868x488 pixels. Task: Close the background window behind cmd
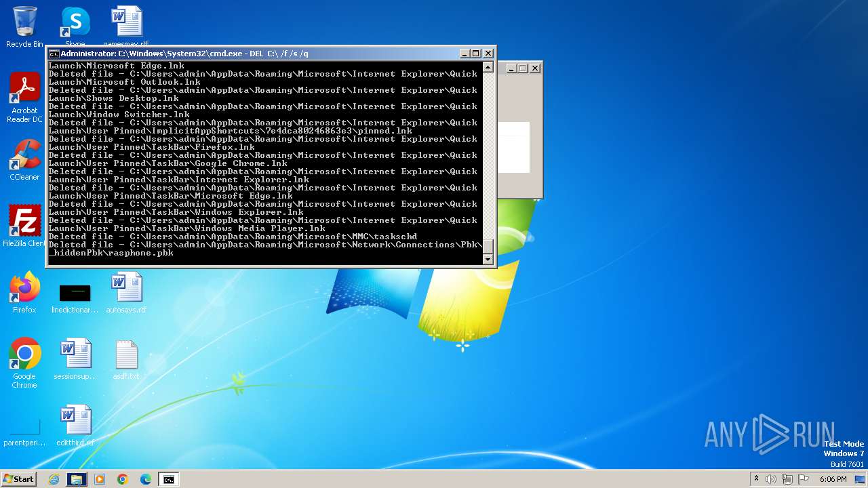535,68
